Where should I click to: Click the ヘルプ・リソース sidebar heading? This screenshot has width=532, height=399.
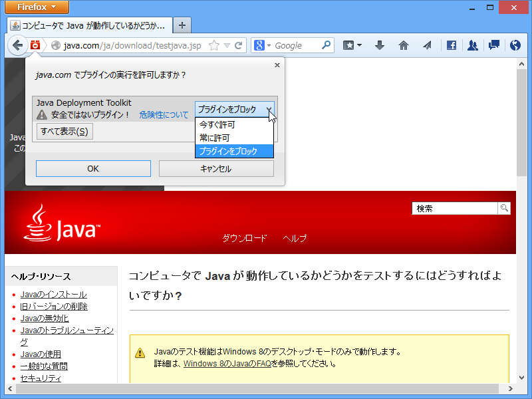pyautogui.click(x=41, y=277)
